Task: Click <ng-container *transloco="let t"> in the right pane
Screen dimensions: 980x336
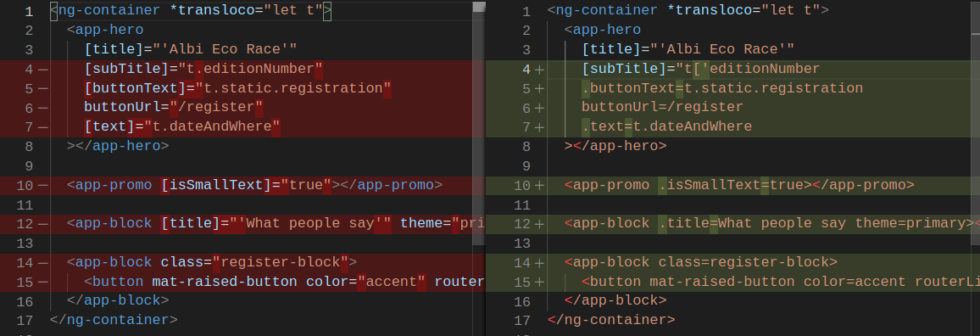Action: click(688, 11)
